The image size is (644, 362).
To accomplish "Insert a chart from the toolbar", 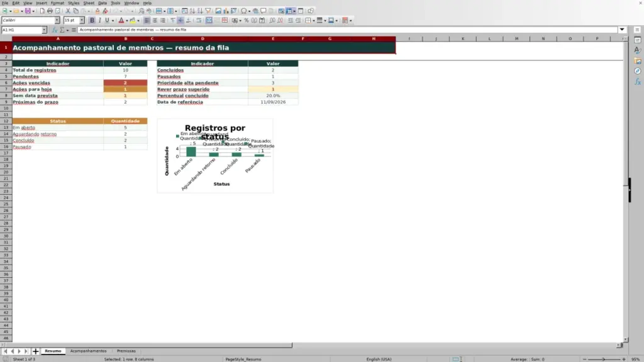I will (x=226, y=11).
